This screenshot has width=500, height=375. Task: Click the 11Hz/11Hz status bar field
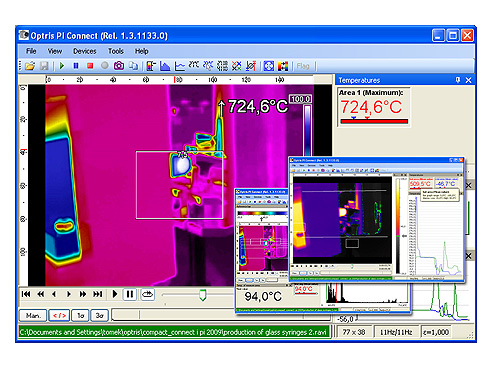(396, 332)
